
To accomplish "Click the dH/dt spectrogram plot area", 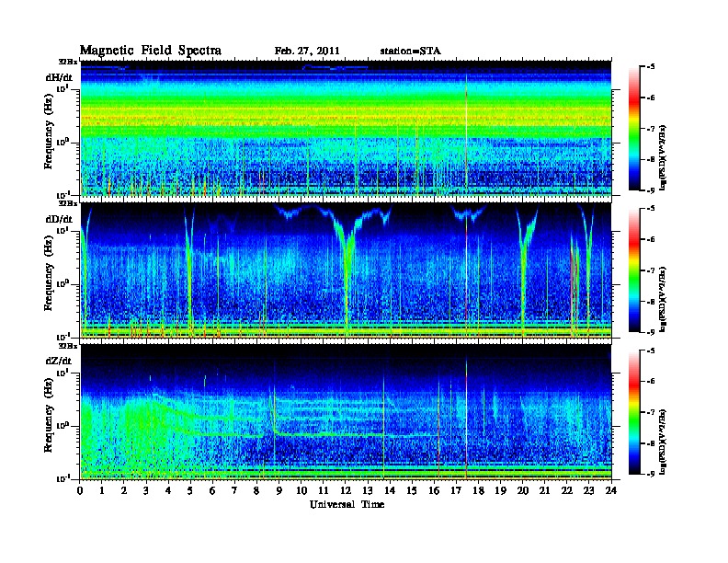I will point(346,128).
